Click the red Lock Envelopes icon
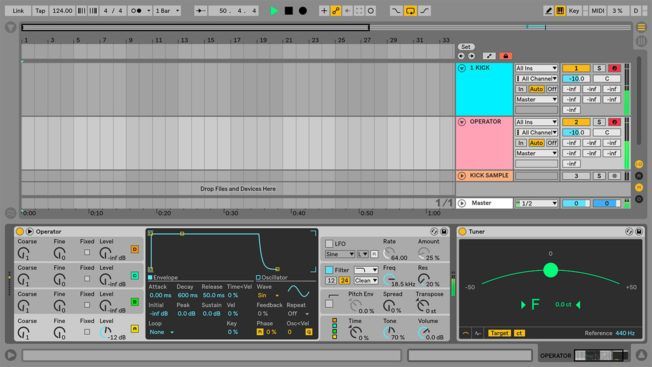This screenshot has height=367, width=652. pos(506,56)
